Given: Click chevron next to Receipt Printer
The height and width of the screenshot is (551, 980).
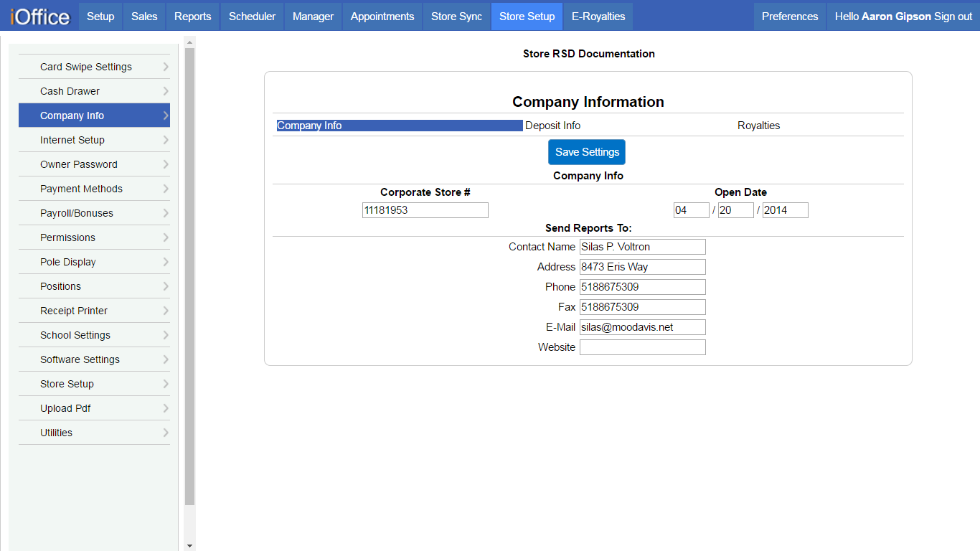Looking at the screenshot, I should click(x=166, y=311).
